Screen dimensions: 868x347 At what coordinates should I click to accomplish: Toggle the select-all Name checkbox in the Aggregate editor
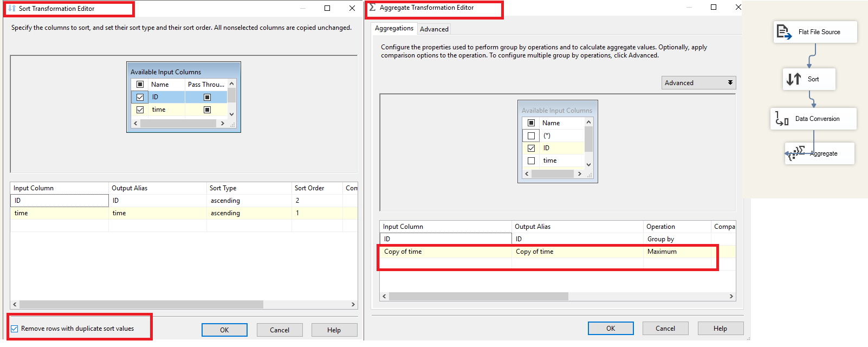531,123
